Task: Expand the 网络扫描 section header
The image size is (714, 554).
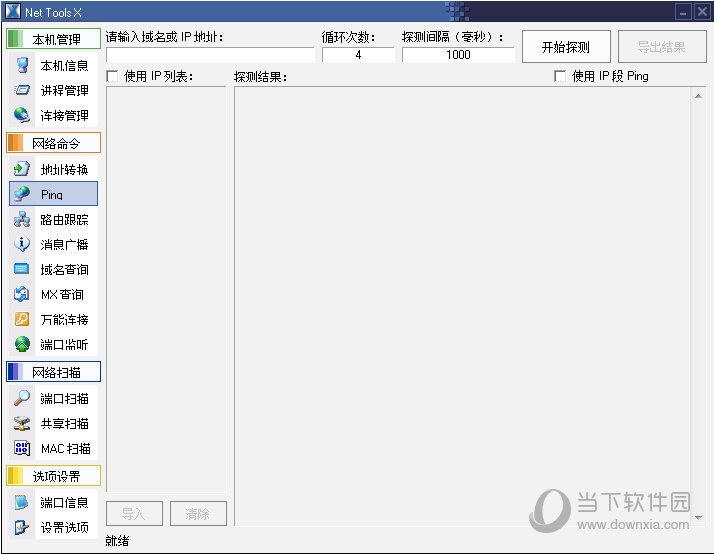Action: (x=53, y=372)
